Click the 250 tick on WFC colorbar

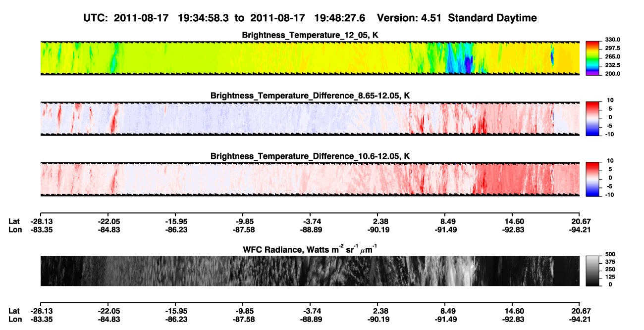610,270
